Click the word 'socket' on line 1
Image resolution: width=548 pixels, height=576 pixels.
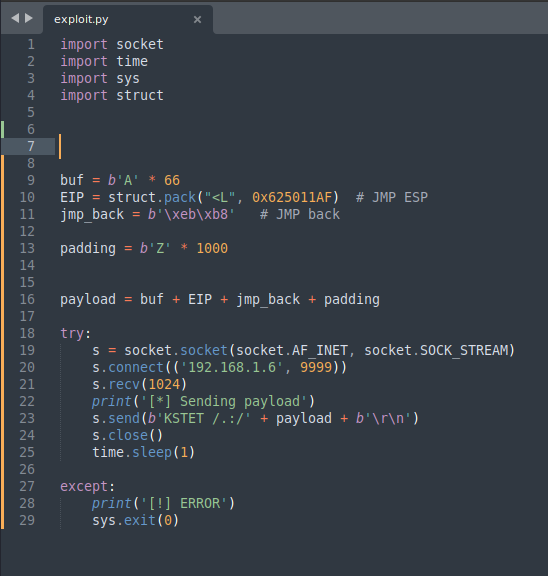[x=140, y=44]
